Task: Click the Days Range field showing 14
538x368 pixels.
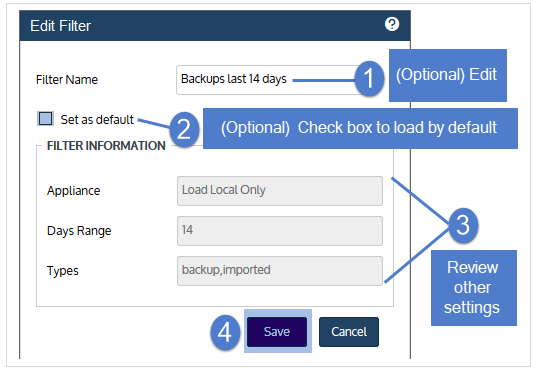Action: coord(280,231)
